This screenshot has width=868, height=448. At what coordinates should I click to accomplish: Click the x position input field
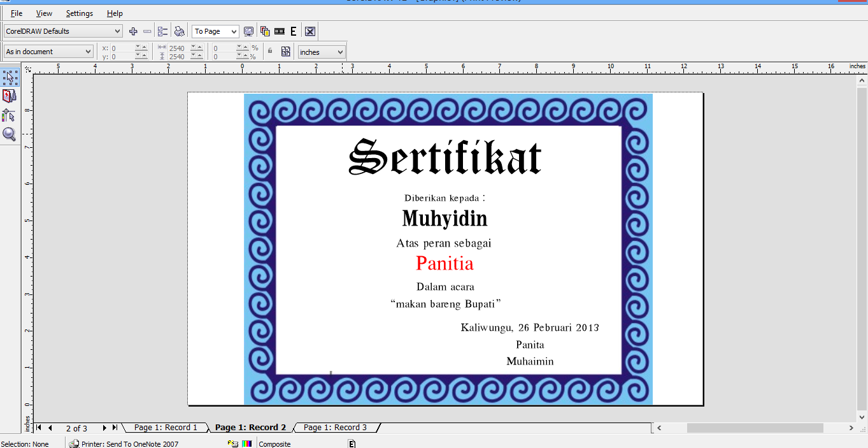pos(123,48)
